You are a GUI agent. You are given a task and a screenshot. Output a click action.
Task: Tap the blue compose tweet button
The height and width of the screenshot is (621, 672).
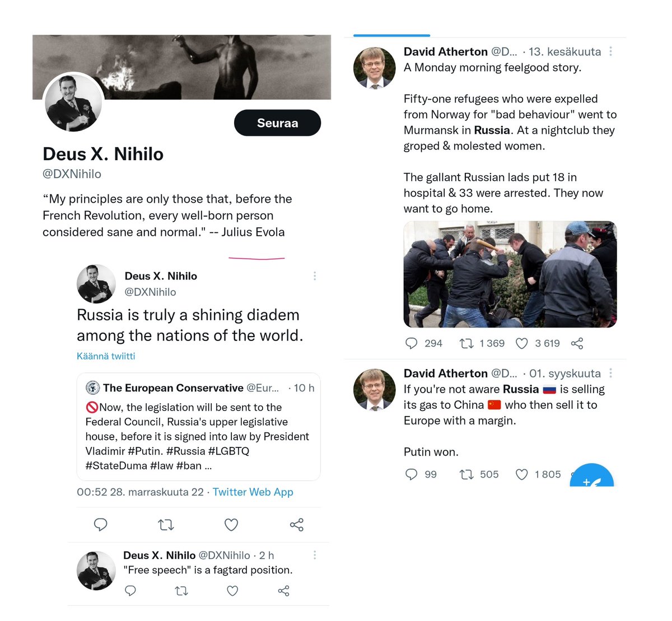pos(592,475)
